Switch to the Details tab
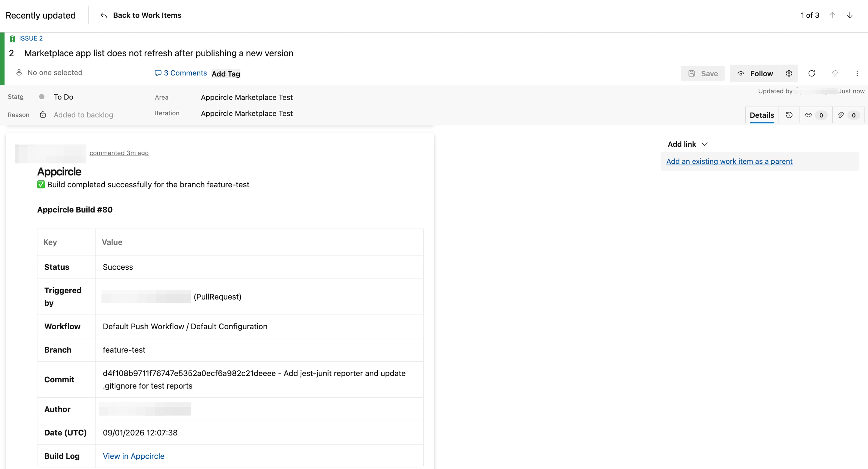 coord(762,115)
